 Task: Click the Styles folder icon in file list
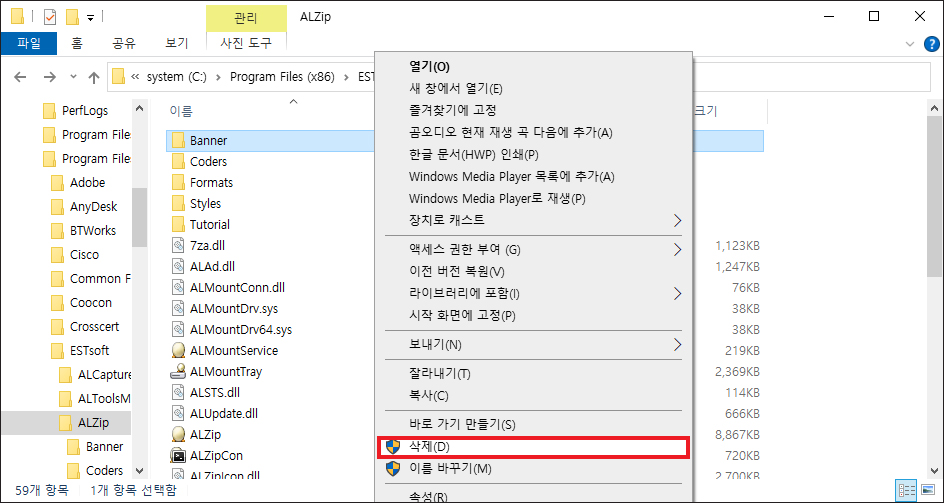coord(178,204)
